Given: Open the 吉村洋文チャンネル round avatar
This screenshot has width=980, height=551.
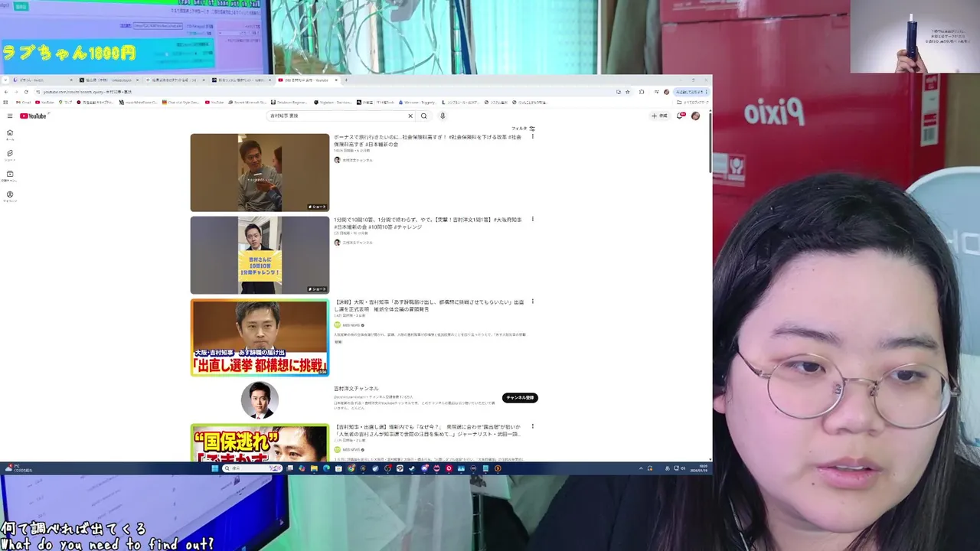Looking at the screenshot, I should pyautogui.click(x=260, y=400).
